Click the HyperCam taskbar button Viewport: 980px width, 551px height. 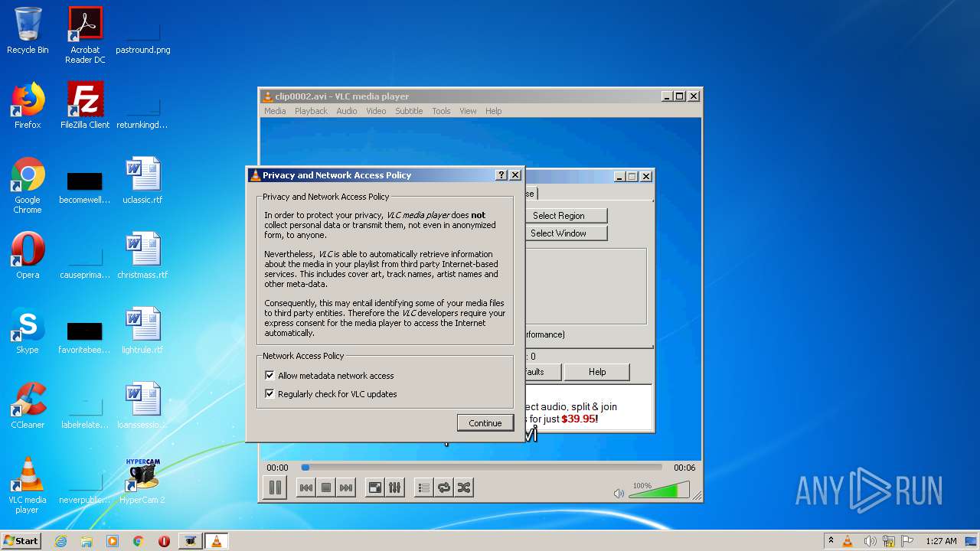click(190, 541)
